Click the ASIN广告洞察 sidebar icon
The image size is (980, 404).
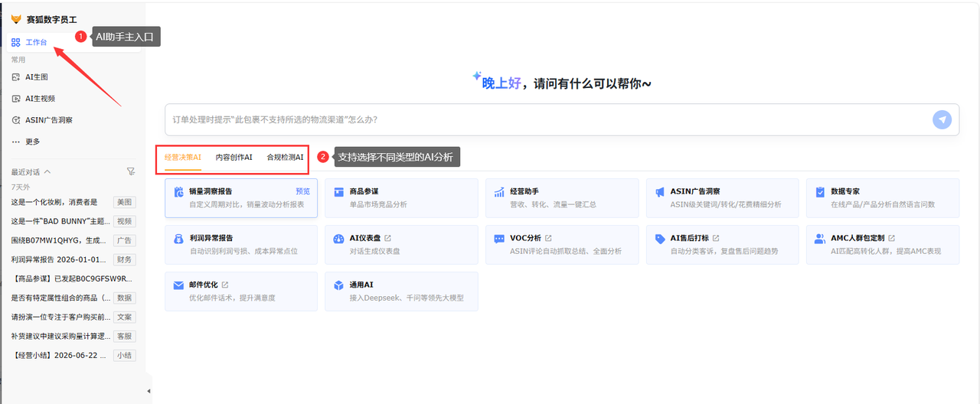click(x=16, y=120)
